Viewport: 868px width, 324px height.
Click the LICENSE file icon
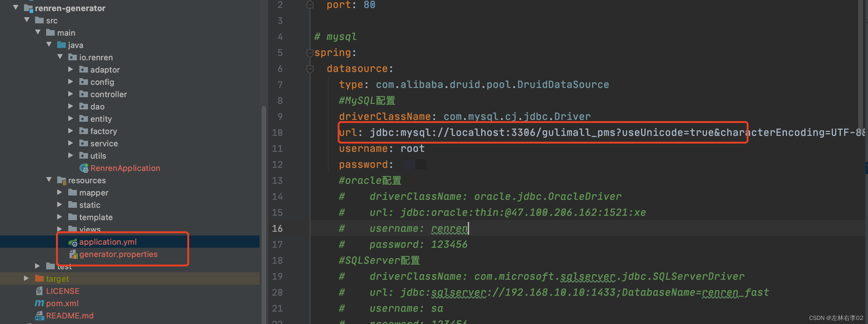point(39,291)
